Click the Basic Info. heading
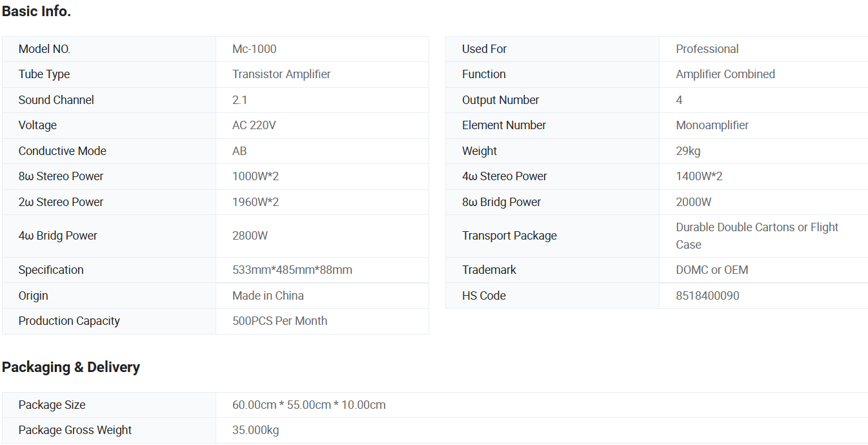Image resolution: width=868 pixels, height=445 pixels. point(36,12)
